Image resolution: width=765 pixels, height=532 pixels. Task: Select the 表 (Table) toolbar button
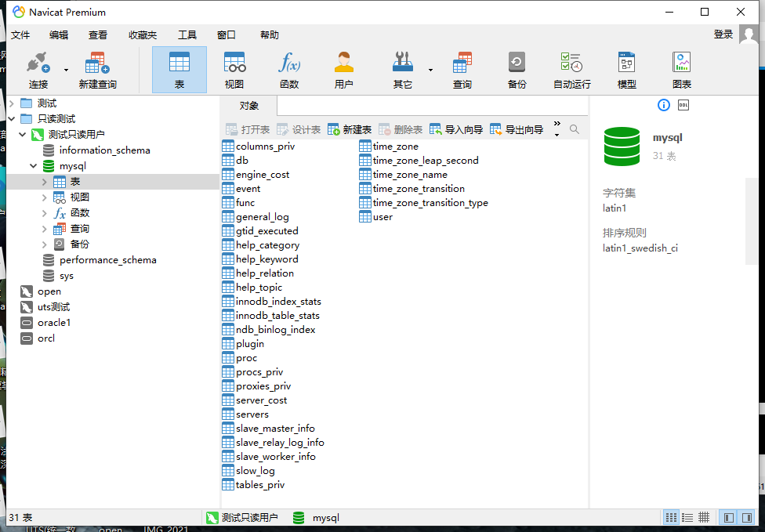point(179,70)
